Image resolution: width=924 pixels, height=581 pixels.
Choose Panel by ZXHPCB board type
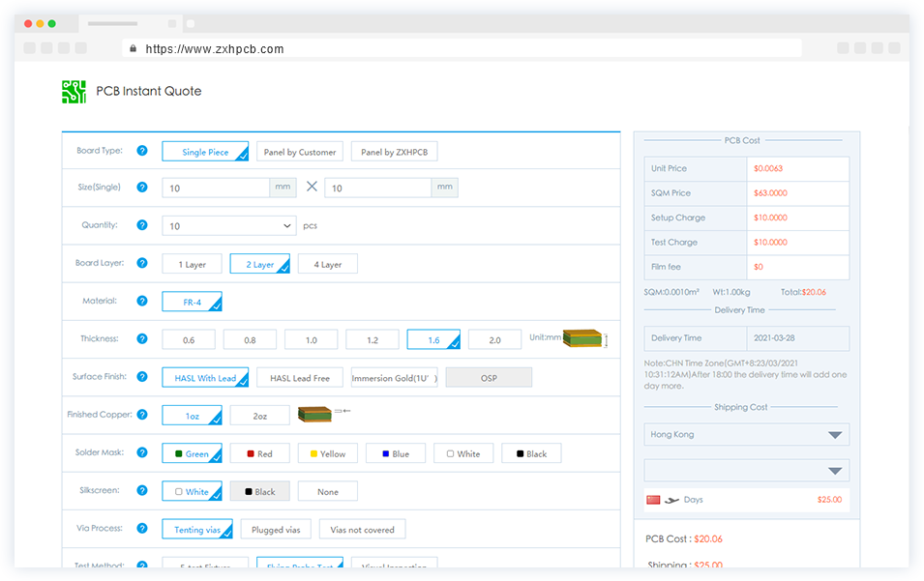point(394,151)
